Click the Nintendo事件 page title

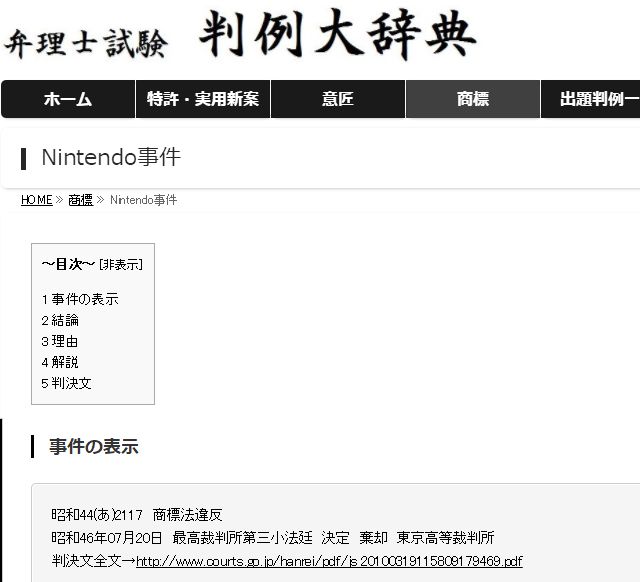point(111,158)
